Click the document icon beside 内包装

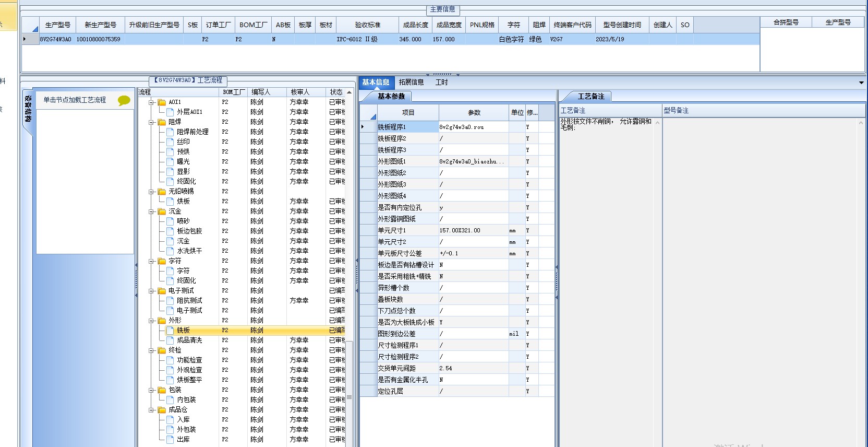point(170,399)
